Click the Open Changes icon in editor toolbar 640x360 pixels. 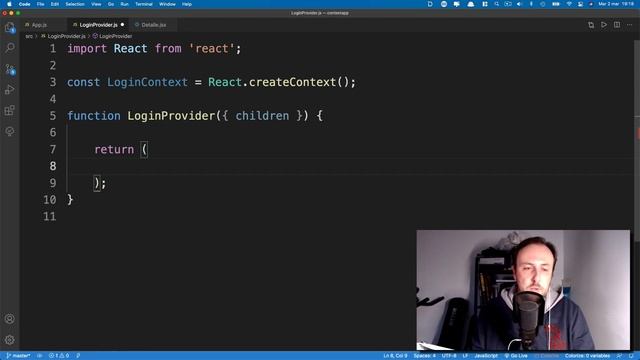pyautogui.click(x=591, y=25)
